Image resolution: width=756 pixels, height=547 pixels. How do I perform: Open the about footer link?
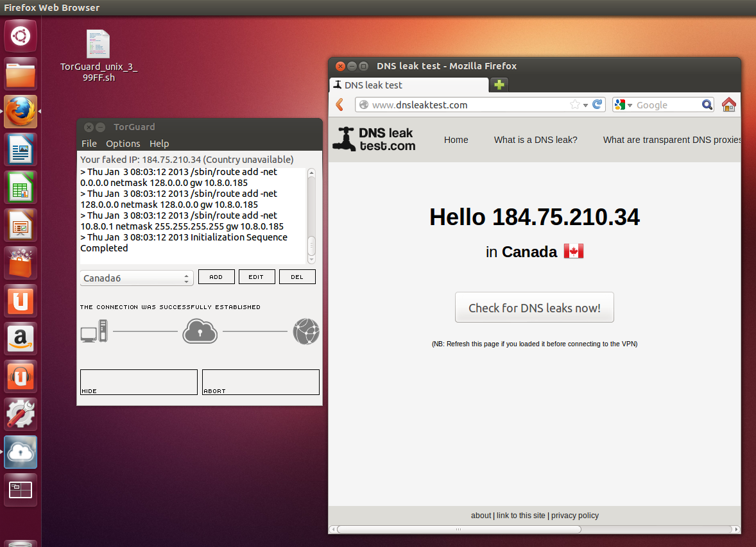pyautogui.click(x=481, y=515)
